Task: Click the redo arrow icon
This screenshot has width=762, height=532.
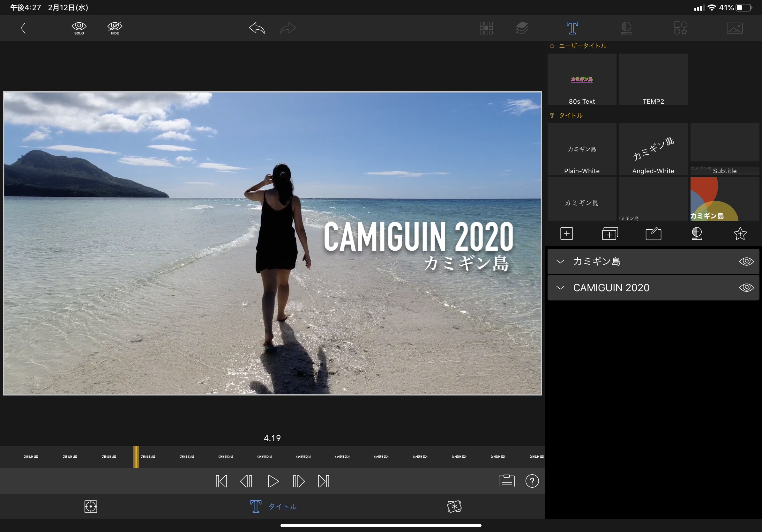Action: coord(288,28)
